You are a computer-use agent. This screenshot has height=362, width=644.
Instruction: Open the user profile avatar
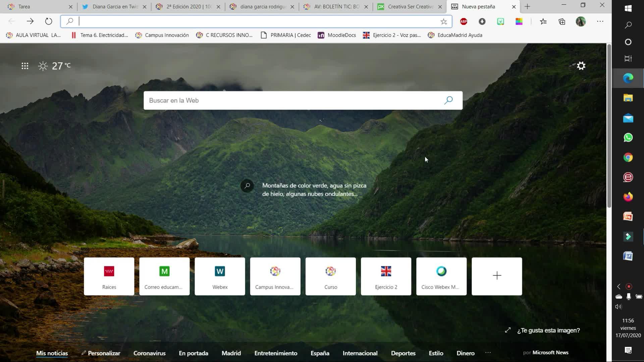coord(581,21)
